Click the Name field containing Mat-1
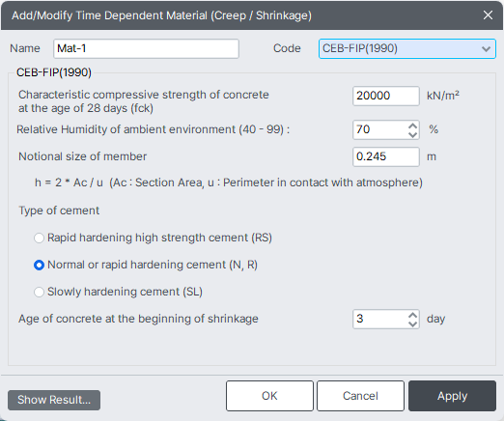The height and width of the screenshot is (421, 504). [x=146, y=48]
